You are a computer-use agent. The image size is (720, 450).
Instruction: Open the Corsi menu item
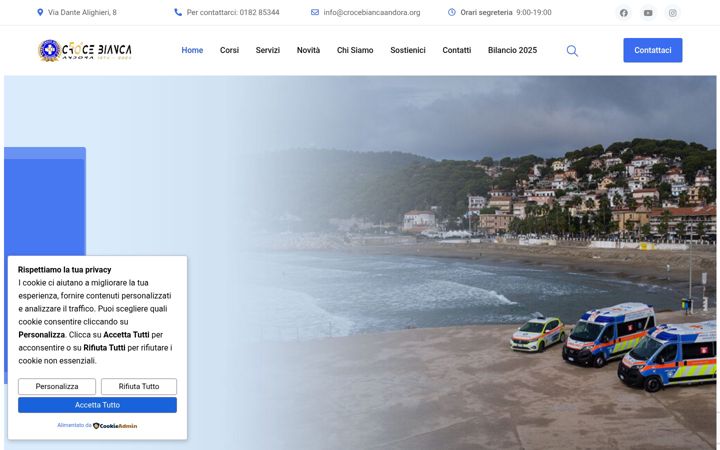(x=229, y=50)
